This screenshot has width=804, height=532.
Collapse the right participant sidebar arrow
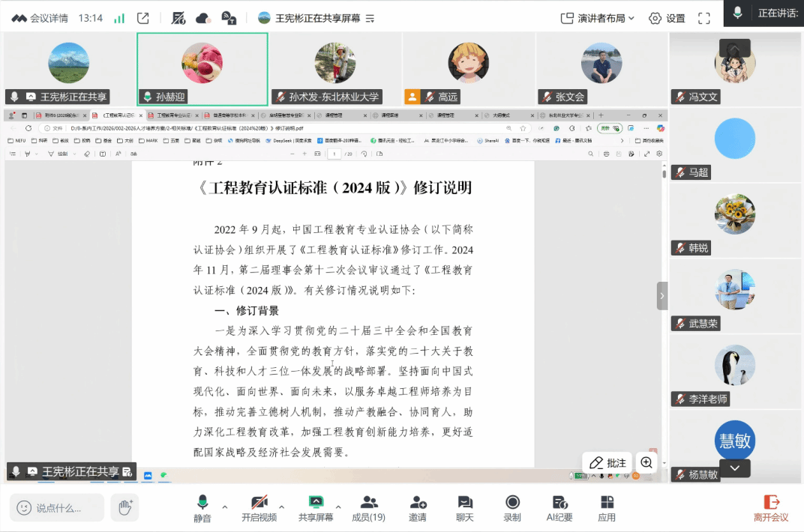pyautogui.click(x=661, y=296)
